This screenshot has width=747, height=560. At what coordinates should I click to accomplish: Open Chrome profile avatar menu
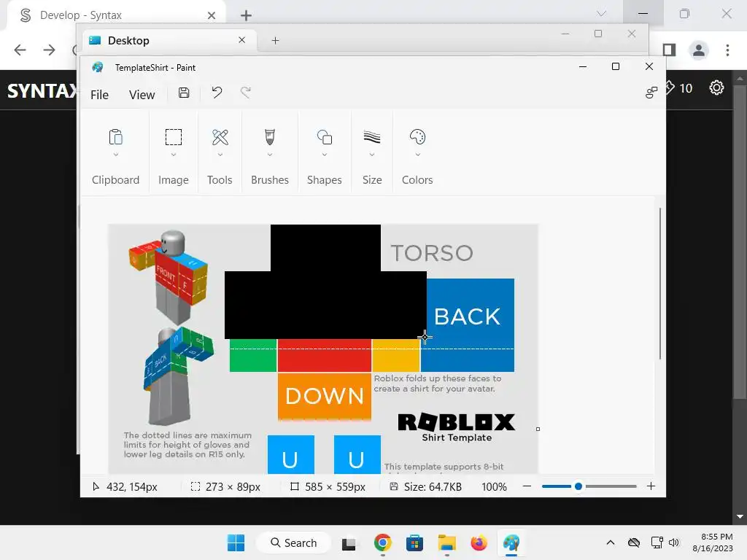(x=699, y=50)
